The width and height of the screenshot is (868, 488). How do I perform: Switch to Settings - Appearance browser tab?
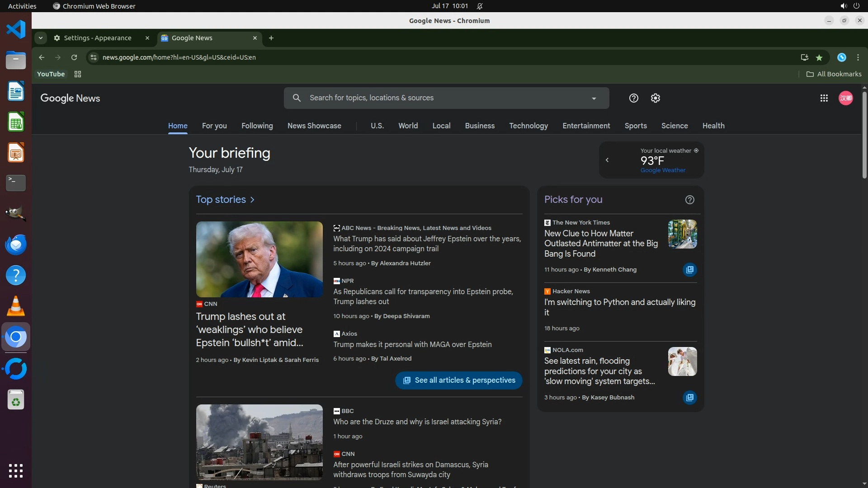click(x=97, y=38)
